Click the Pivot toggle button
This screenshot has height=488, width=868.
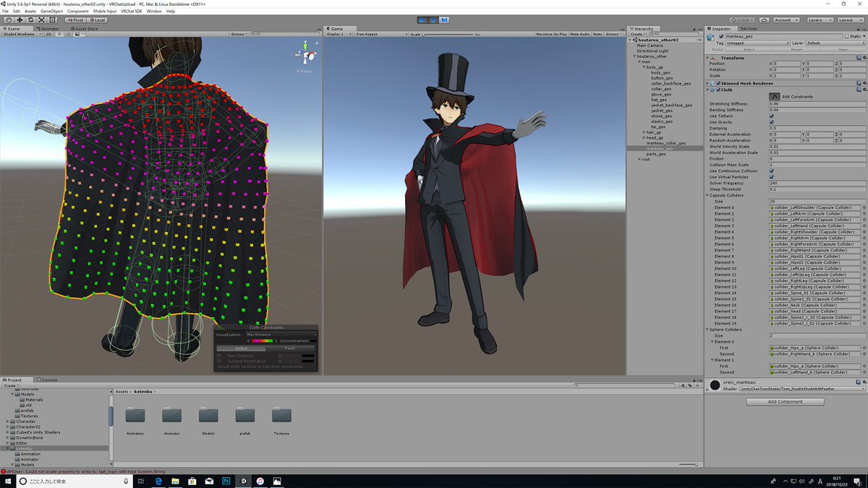tap(75, 20)
